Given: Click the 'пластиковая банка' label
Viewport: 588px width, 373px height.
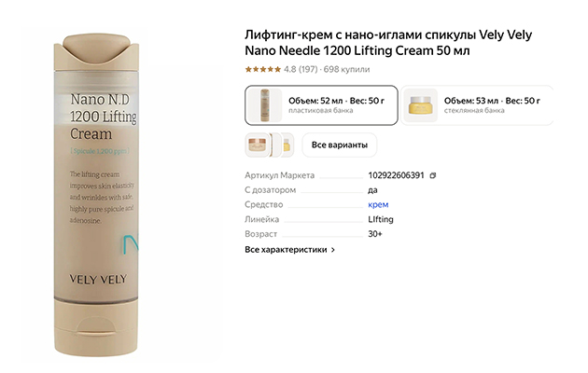Looking at the screenshot, I should click(x=321, y=110).
